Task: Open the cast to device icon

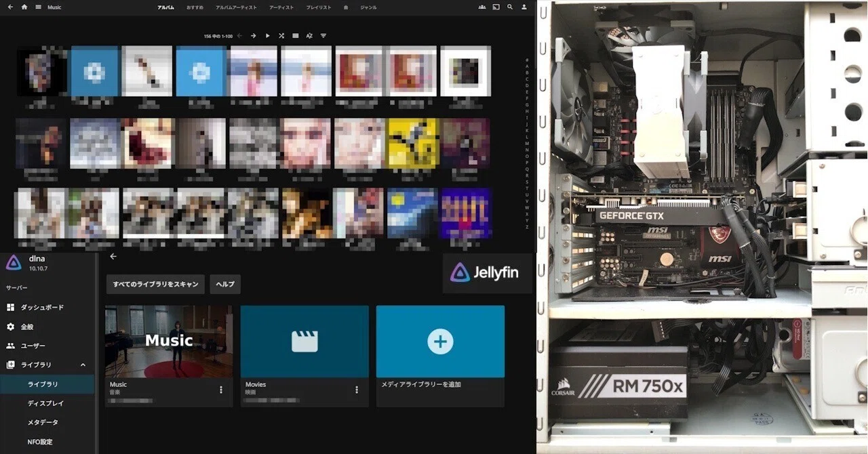Action: point(496,7)
